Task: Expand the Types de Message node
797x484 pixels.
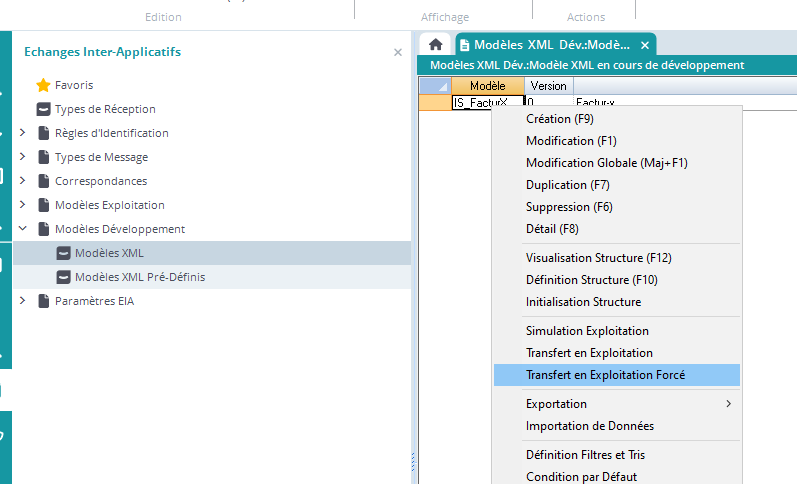Action: (x=24, y=157)
